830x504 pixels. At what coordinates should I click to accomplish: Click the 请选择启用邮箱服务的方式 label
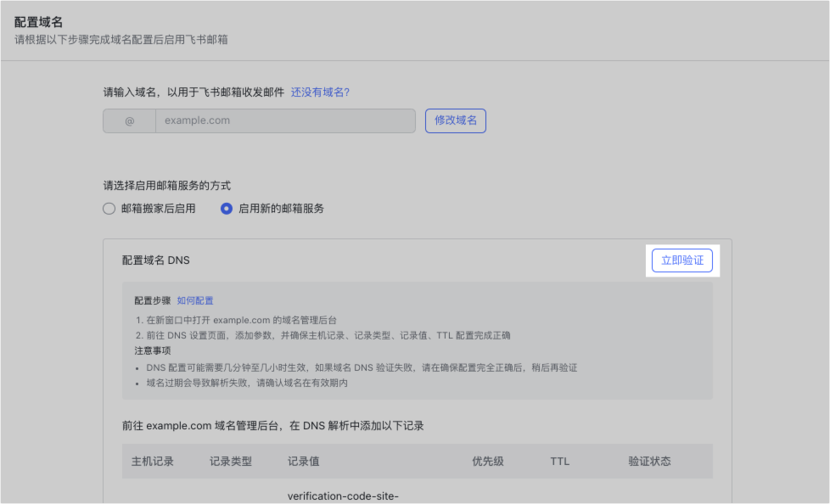166,186
